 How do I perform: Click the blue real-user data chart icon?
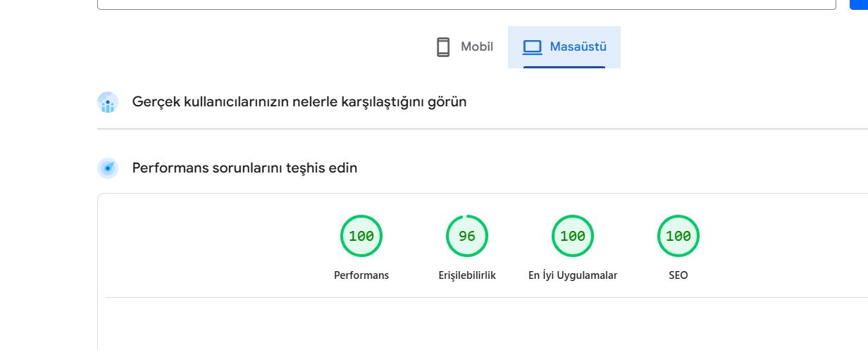108,102
